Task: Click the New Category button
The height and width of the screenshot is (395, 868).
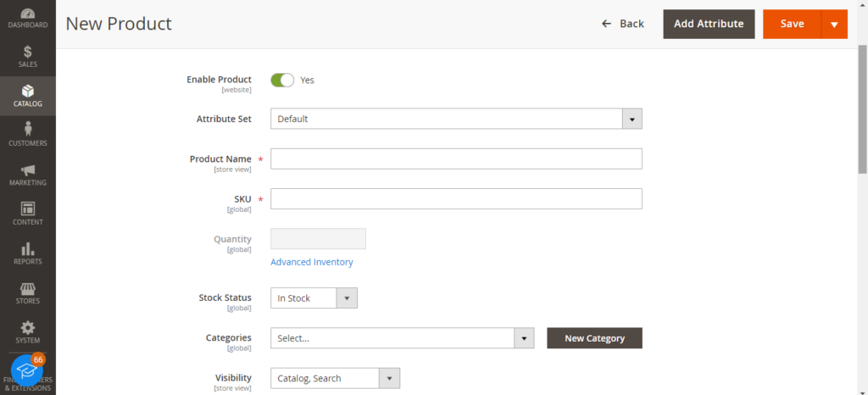Action: tap(594, 338)
